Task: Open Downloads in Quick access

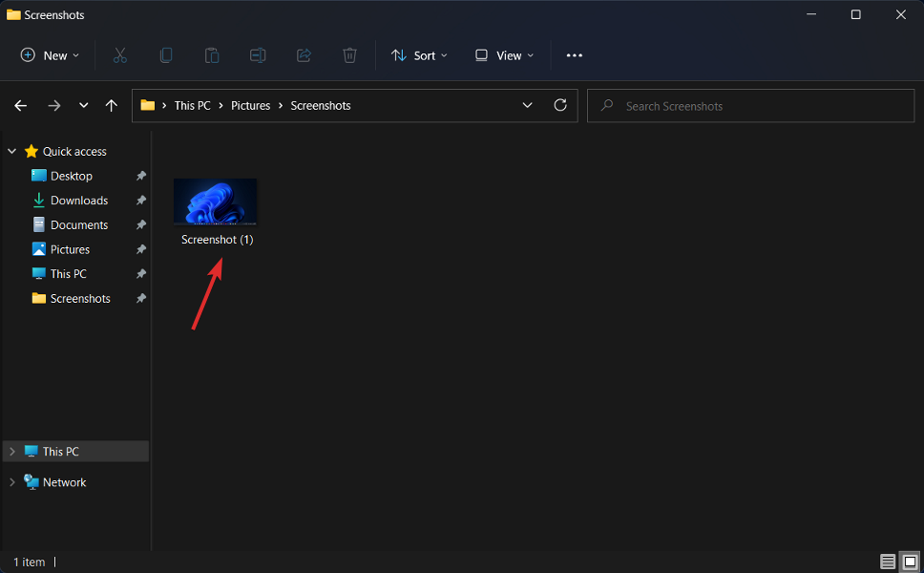Action: [x=79, y=201]
